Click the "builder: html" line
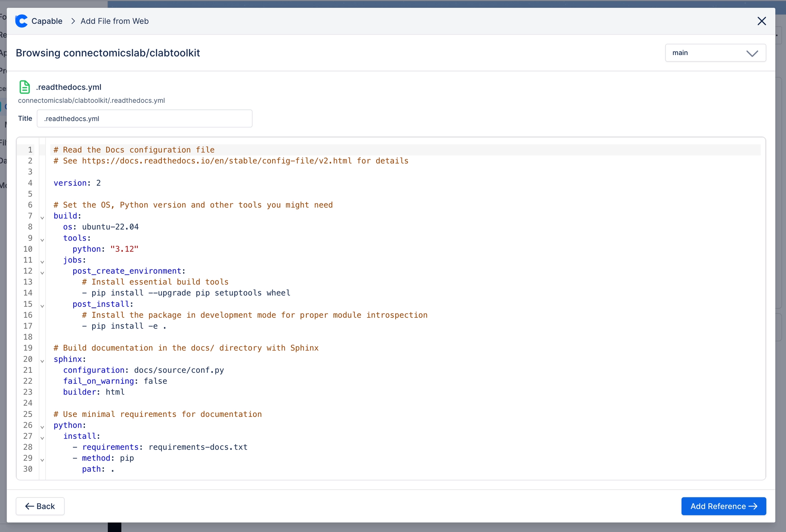The image size is (786, 532). [x=94, y=392]
